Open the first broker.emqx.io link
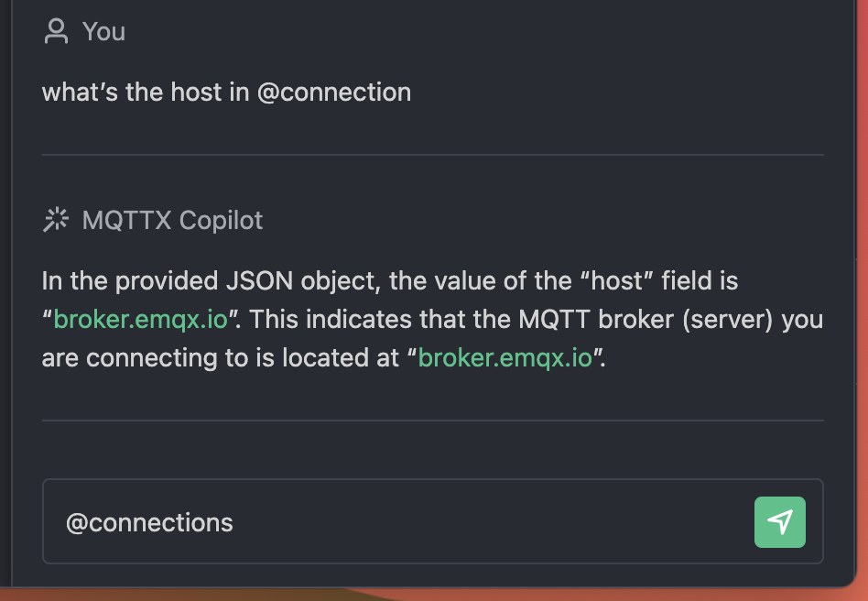The height and width of the screenshot is (601, 868). (140, 319)
